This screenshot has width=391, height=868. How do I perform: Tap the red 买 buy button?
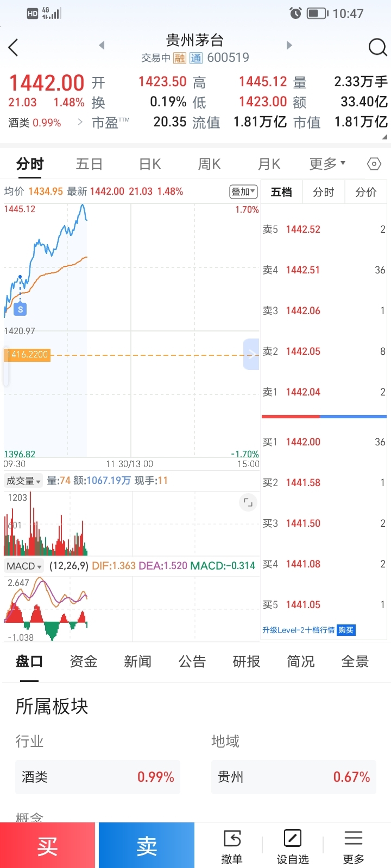tap(48, 845)
